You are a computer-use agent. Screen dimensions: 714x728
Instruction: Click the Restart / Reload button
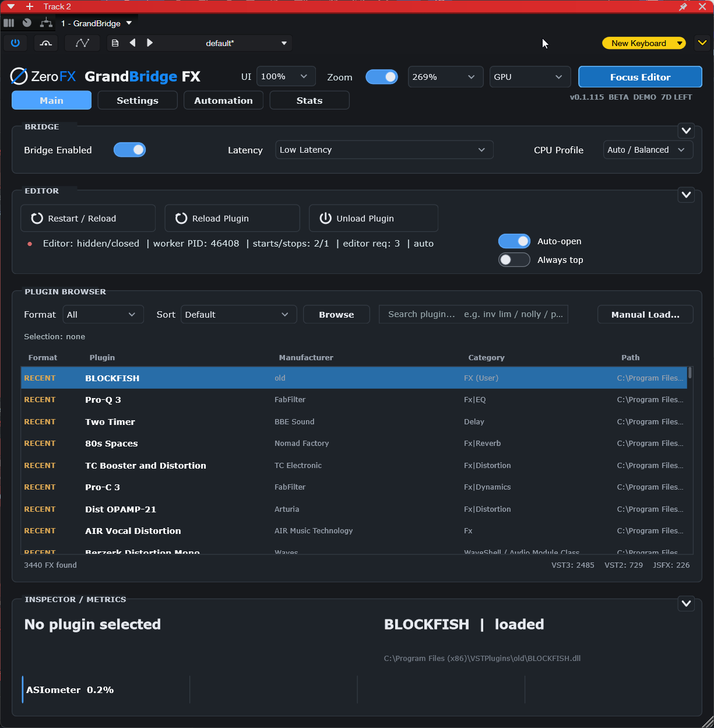click(x=88, y=218)
